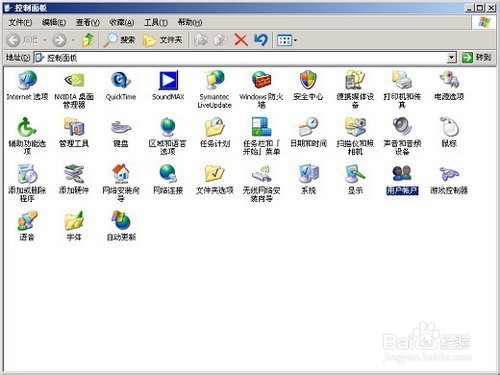Open 安全中心 shield icon
Screen dimensions: 500x375
pos(308,85)
